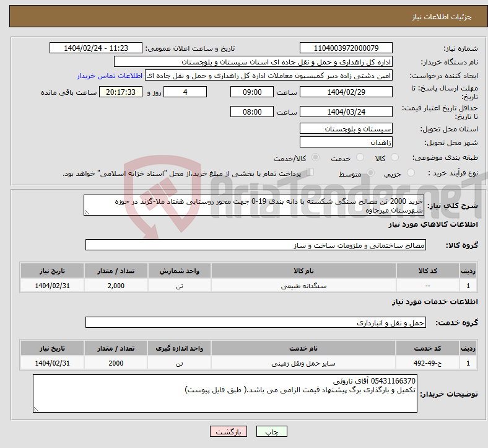Image resolution: width=488 pixels, height=448 pixels.
Task: Click the نام دستگاه خریدار field
Action: click(x=253, y=61)
